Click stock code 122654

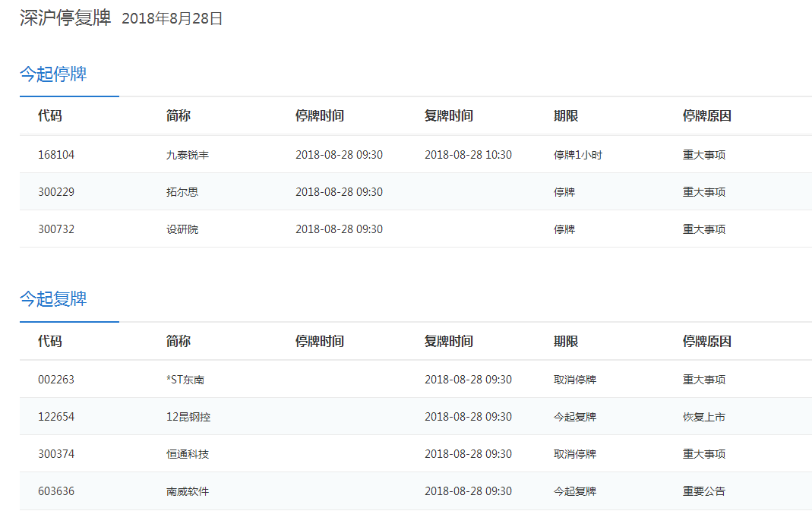coord(56,417)
